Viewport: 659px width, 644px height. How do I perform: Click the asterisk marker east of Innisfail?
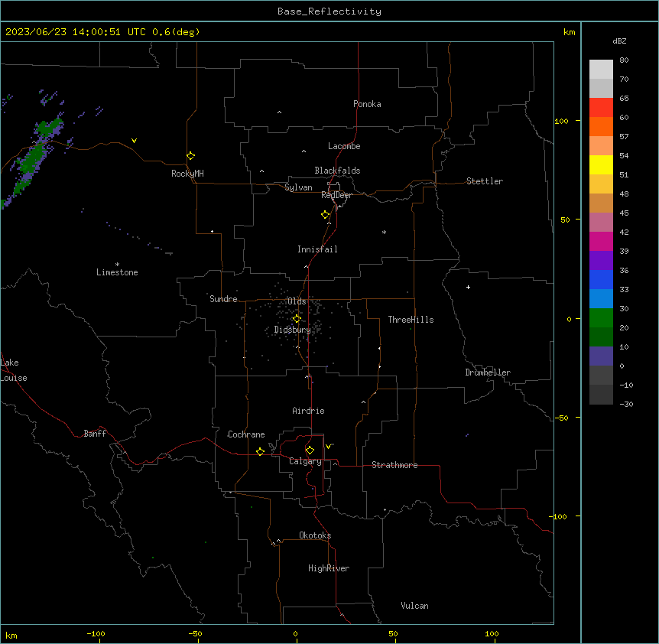pyautogui.click(x=384, y=232)
